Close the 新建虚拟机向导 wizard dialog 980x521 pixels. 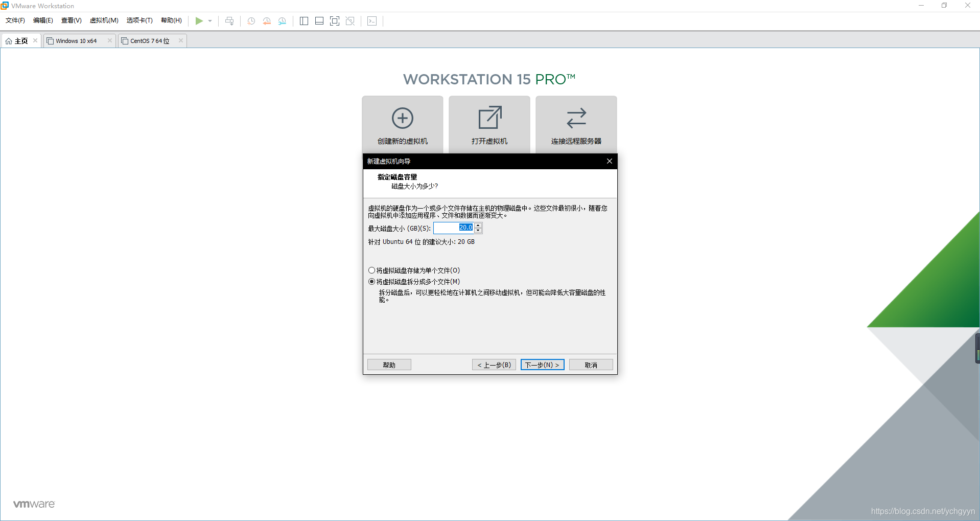[x=610, y=161]
